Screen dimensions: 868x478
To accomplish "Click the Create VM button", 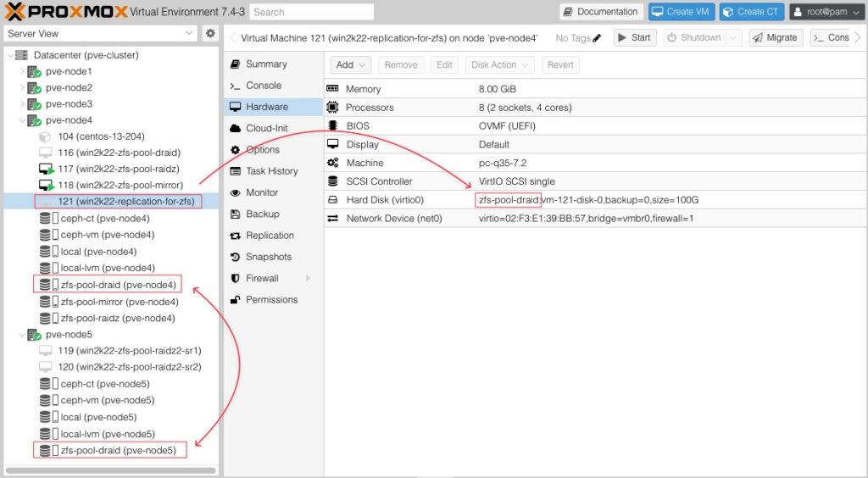I will point(682,12).
